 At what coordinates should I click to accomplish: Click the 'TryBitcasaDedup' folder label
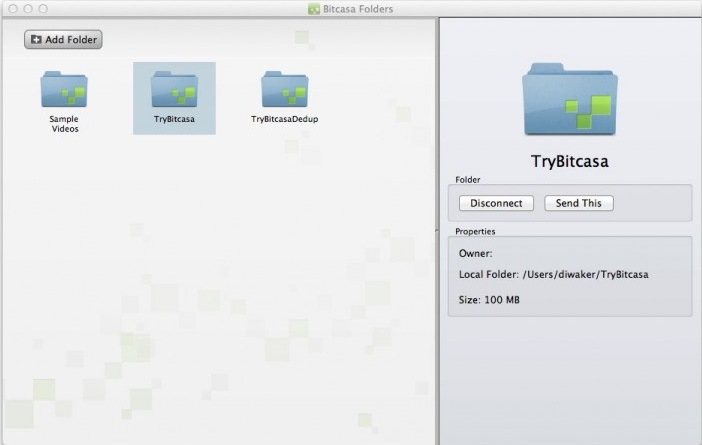point(285,119)
